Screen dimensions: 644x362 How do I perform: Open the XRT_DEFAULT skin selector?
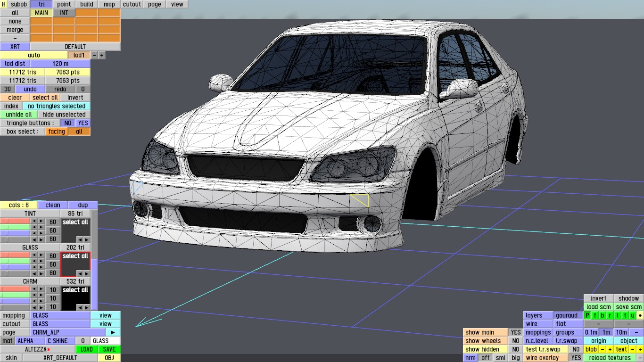point(60,358)
